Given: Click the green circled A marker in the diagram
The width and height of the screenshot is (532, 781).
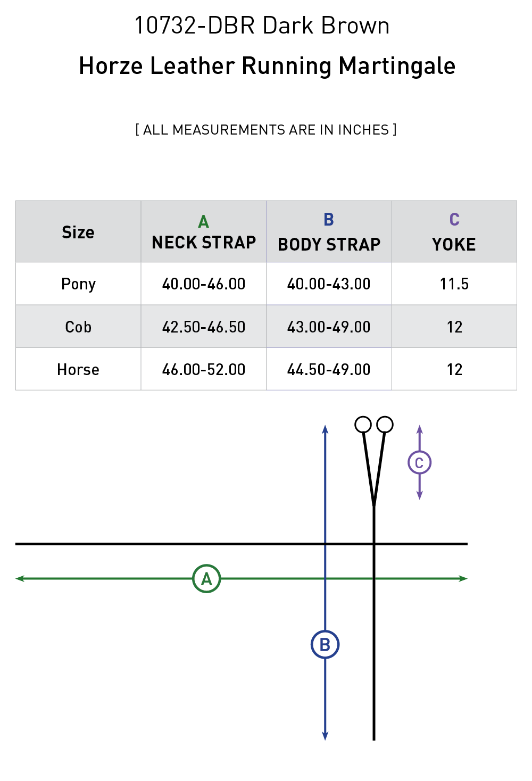Looking at the screenshot, I should (x=206, y=578).
